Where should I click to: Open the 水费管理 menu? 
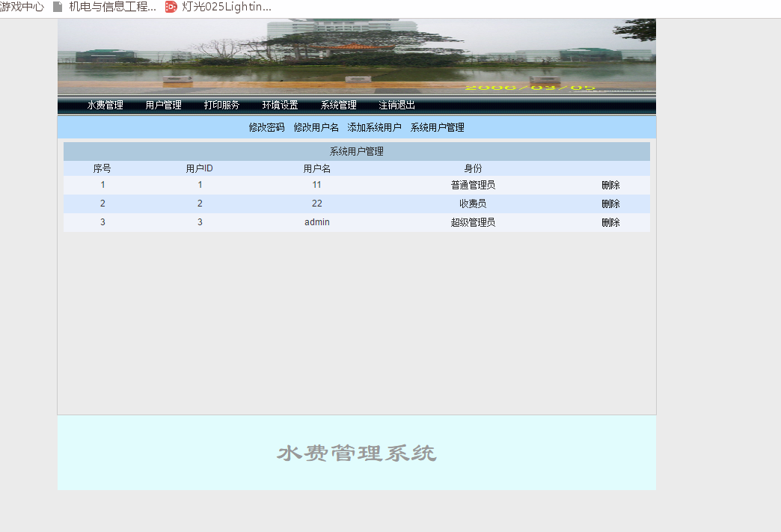pyautogui.click(x=105, y=105)
